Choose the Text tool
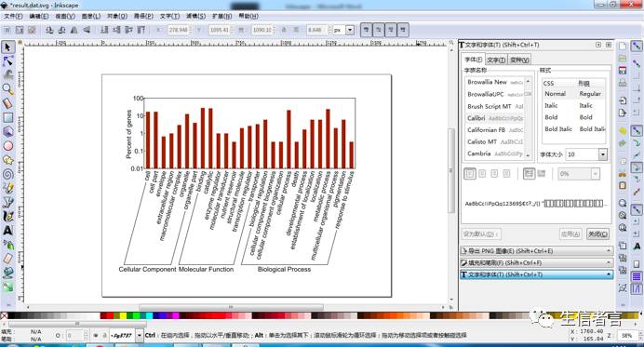Image resolution: width=644 pixels, height=347 pixels. pyautogui.click(x=7, y=230)
